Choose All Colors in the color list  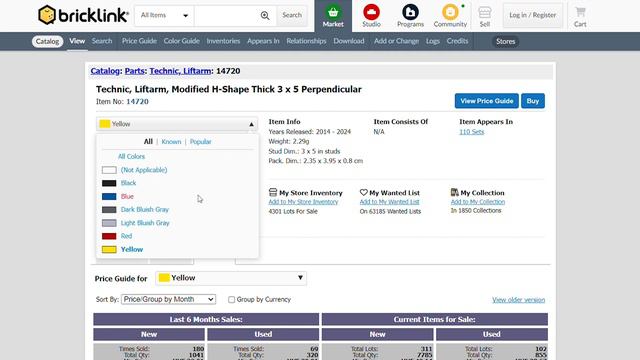point(131,156)
